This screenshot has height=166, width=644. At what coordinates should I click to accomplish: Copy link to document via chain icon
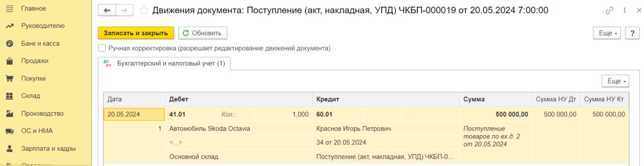pyautogui.click(x=610, y=10)
